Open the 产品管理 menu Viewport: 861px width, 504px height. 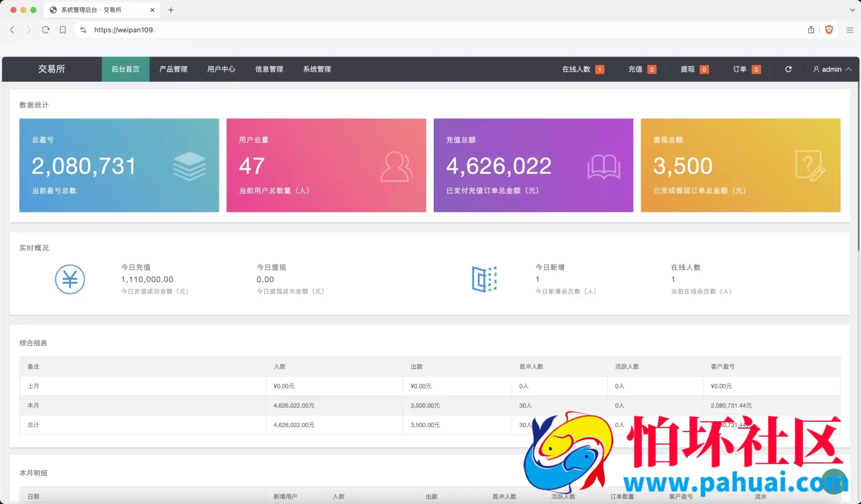173,69
